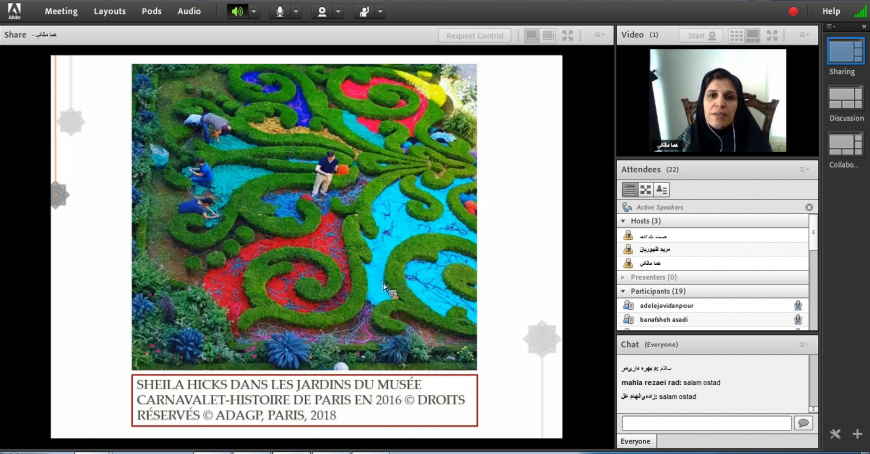Click the add new layout plus icon
The width and height of the screenshot is (870, 454).
857,434
